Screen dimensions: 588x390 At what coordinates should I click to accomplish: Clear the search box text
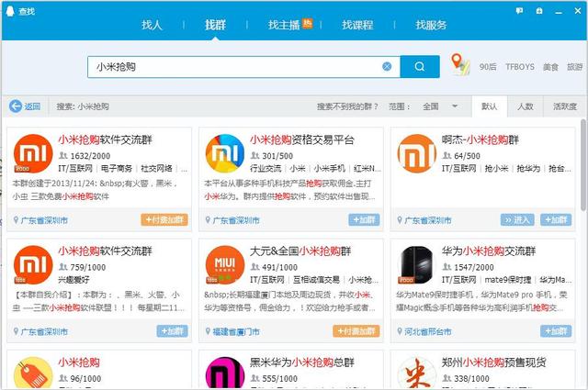click(x=387, y=67)
